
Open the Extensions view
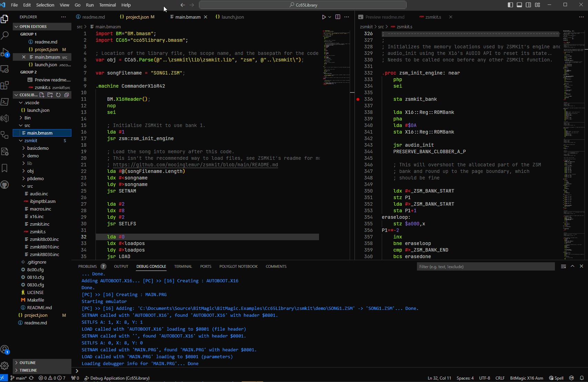pyautogui.click(x=5, y=85)
